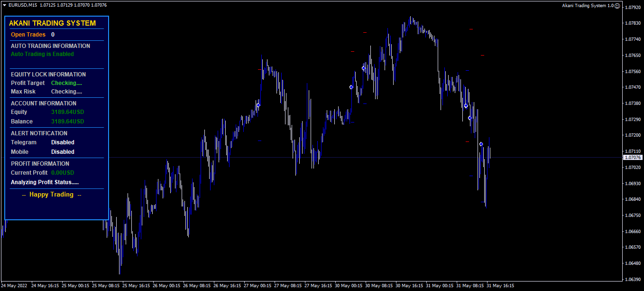Click Telegram Disabled to enable alerts
The width and height of the screenshot is (644, 291).
click(x=63, y=142)
